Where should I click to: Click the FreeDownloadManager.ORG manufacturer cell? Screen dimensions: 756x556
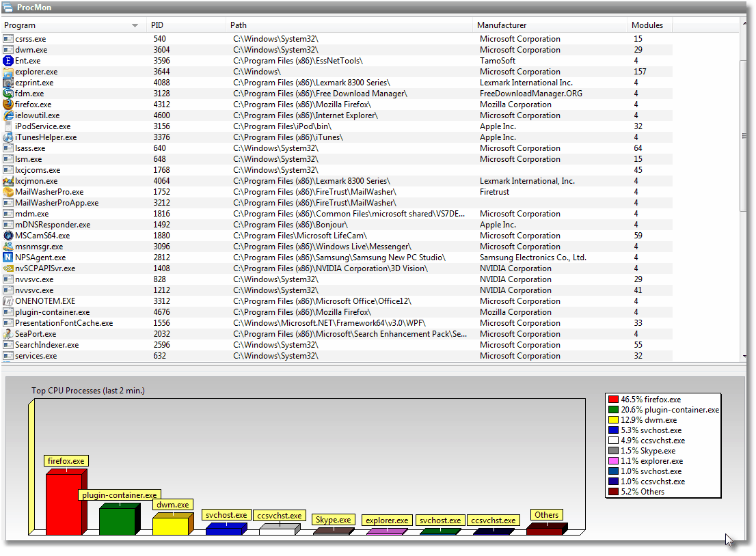click(x=531, y=94)
